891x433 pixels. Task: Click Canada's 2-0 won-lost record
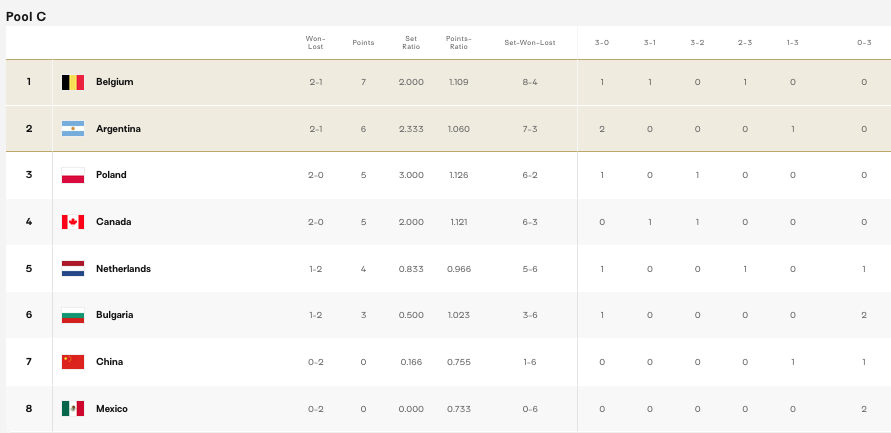pos(315,222)
